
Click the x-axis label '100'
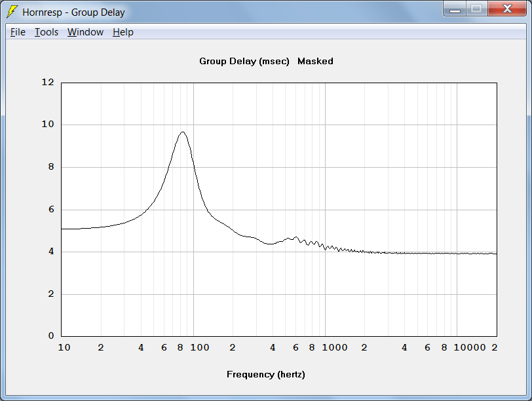pyautogui.click(x=199, y=347)
